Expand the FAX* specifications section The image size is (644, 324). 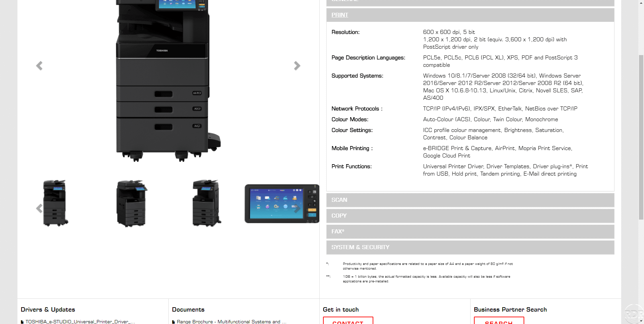pyautogui.click(x=470, y=232)
